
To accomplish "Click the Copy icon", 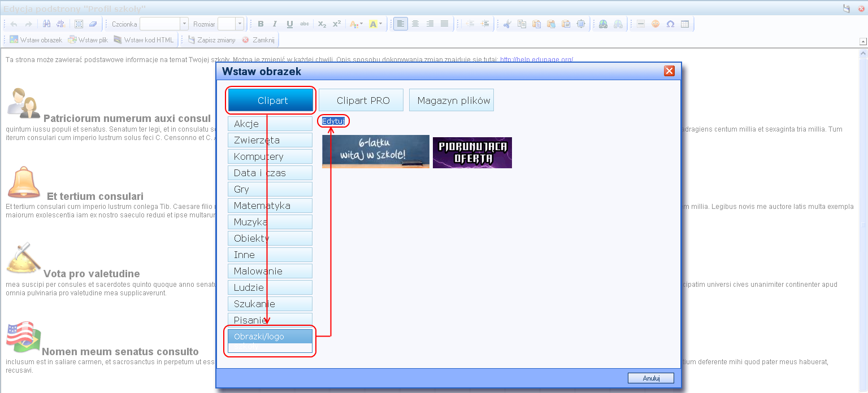I will (522, 24).
